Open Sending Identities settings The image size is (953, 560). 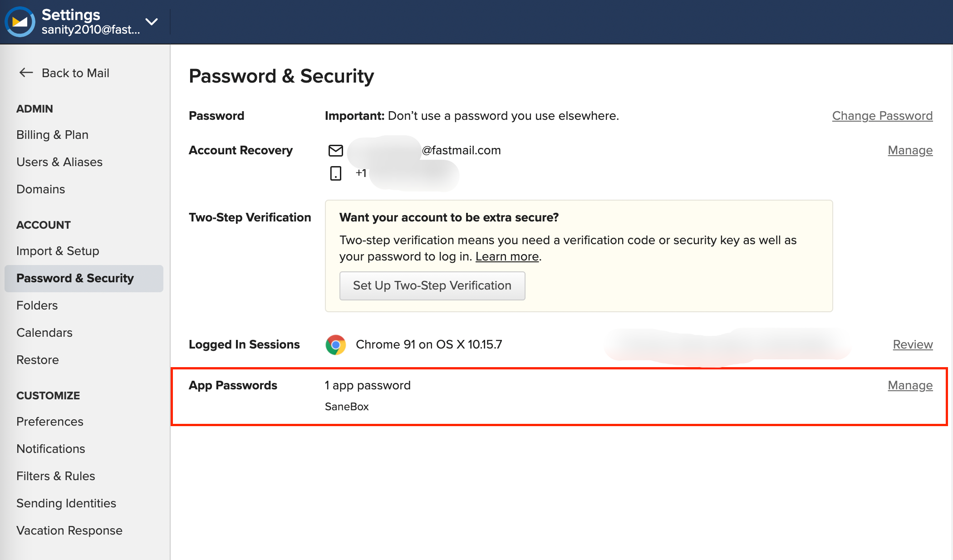[x=66, y=503]
